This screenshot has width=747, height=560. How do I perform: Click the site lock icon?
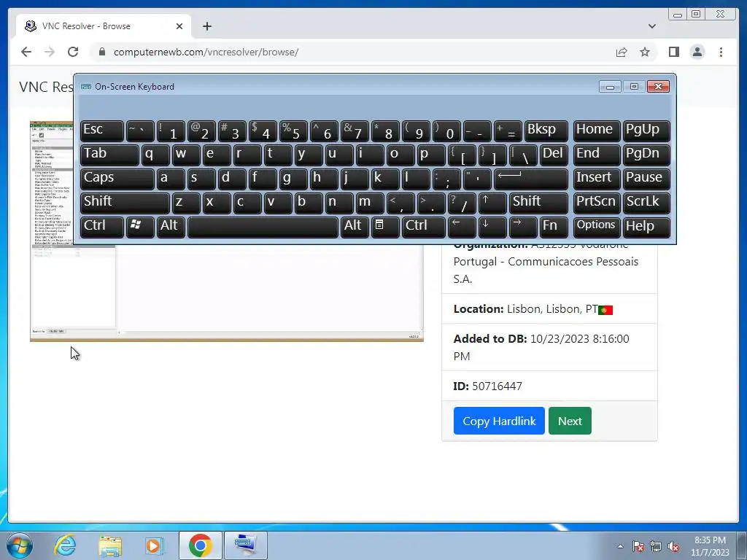coord(102,52)
